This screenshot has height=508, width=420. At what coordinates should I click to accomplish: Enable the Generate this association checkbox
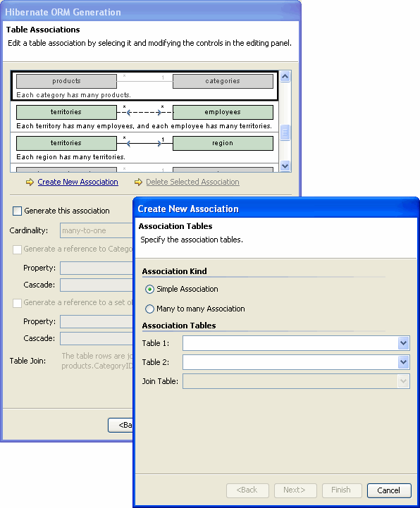[x=17, y=211]
